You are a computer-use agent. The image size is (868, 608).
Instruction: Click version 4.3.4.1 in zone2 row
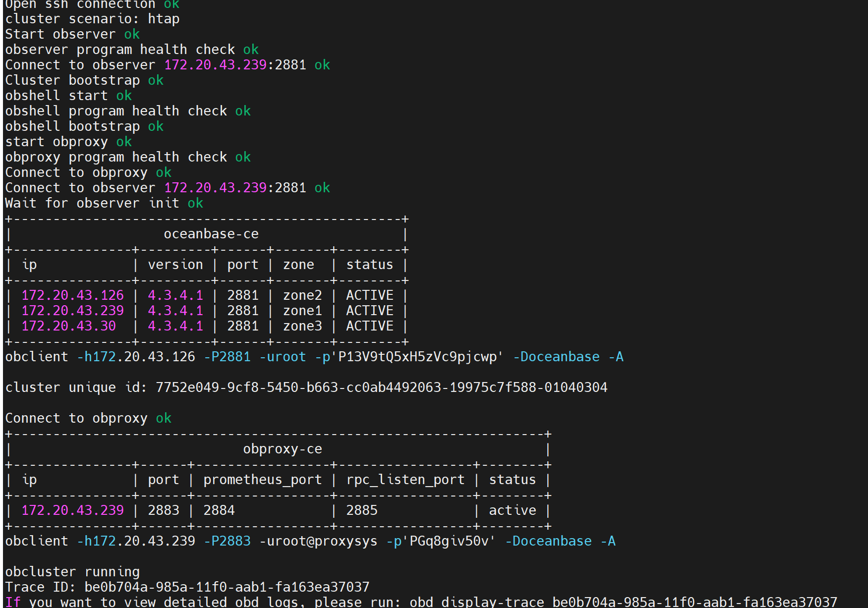coord(175,296)
